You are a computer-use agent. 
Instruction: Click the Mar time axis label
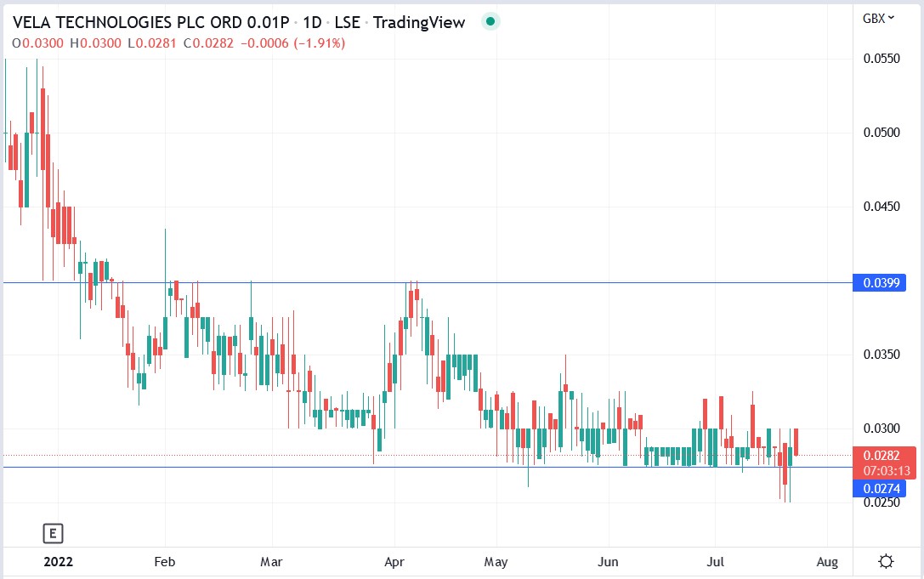pos(272,562)
